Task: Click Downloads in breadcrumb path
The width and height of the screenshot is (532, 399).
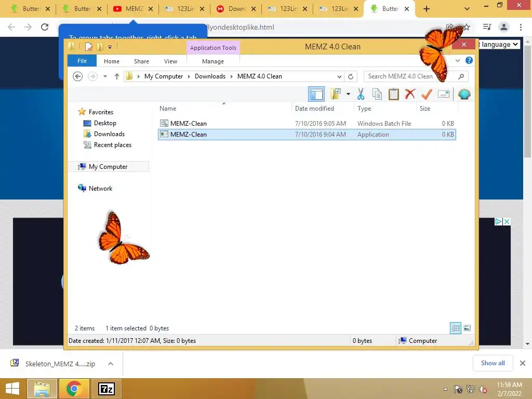Action: click(210, 76)
